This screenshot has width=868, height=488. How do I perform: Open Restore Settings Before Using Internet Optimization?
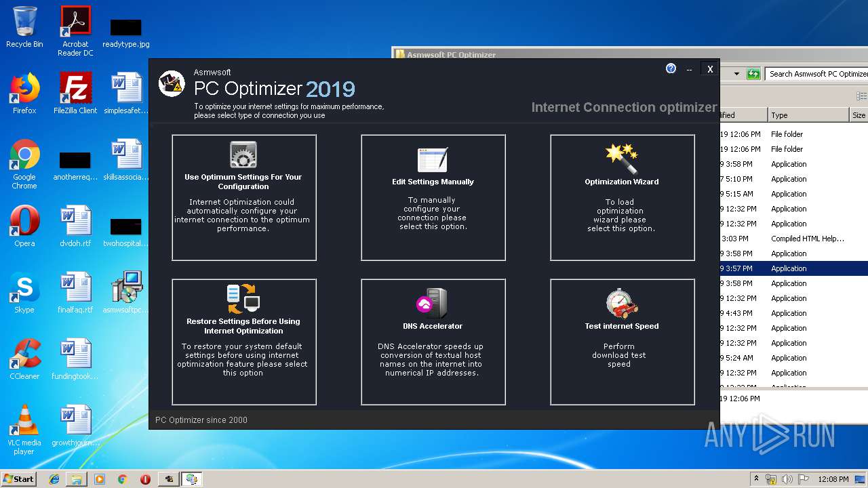point(244,342)
